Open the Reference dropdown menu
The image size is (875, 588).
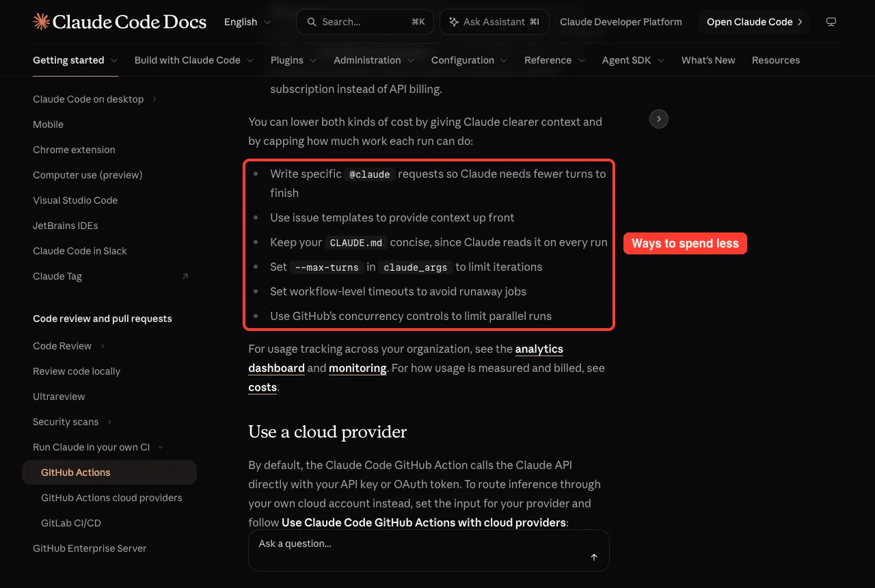click(x=555, y=60)
